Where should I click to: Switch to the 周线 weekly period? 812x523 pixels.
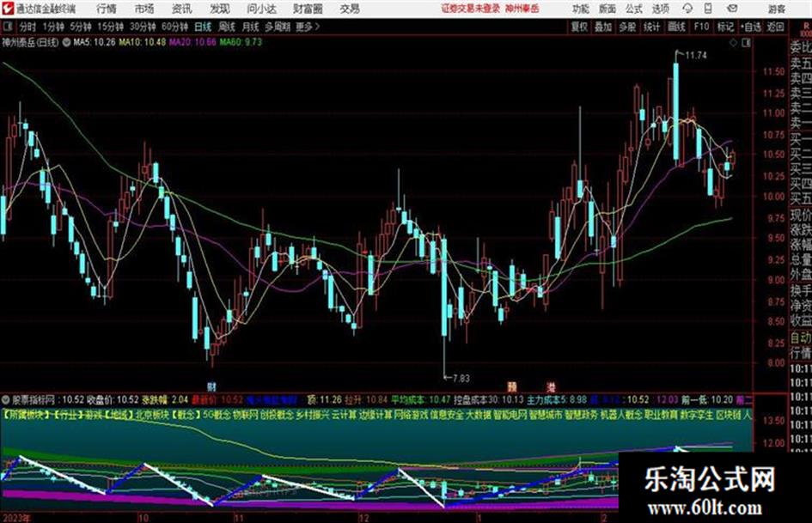coord(227,27)
